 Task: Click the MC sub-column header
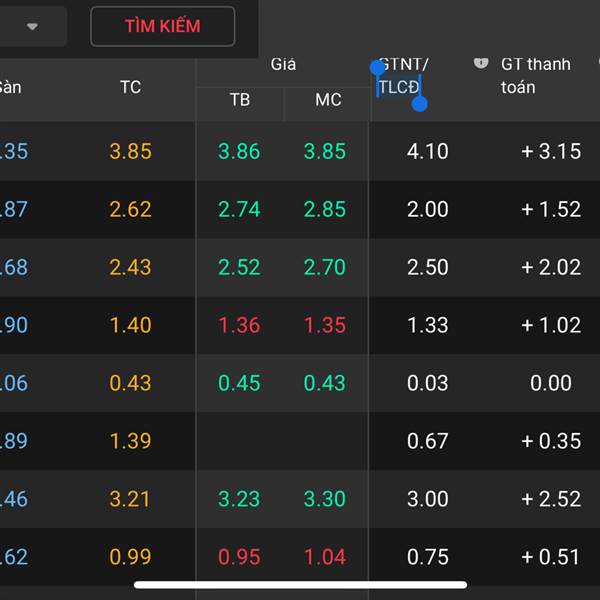(x=328, y=100)
